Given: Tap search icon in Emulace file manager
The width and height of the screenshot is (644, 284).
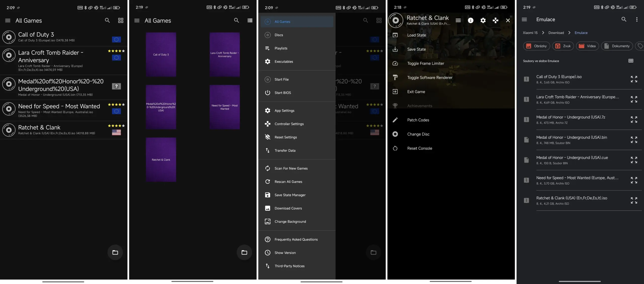Looking at the screenshot, I should [624, 19].
